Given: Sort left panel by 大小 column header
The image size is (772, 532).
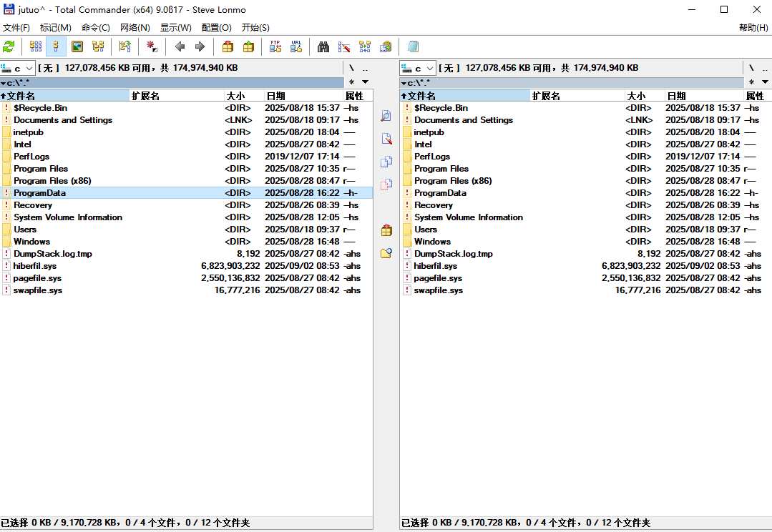Looking at the screenshot, I should click(x=244, y=96).
